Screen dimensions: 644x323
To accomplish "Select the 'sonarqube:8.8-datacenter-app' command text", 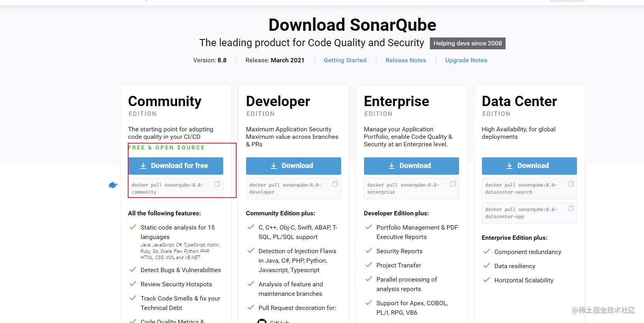I will [521, 213].
